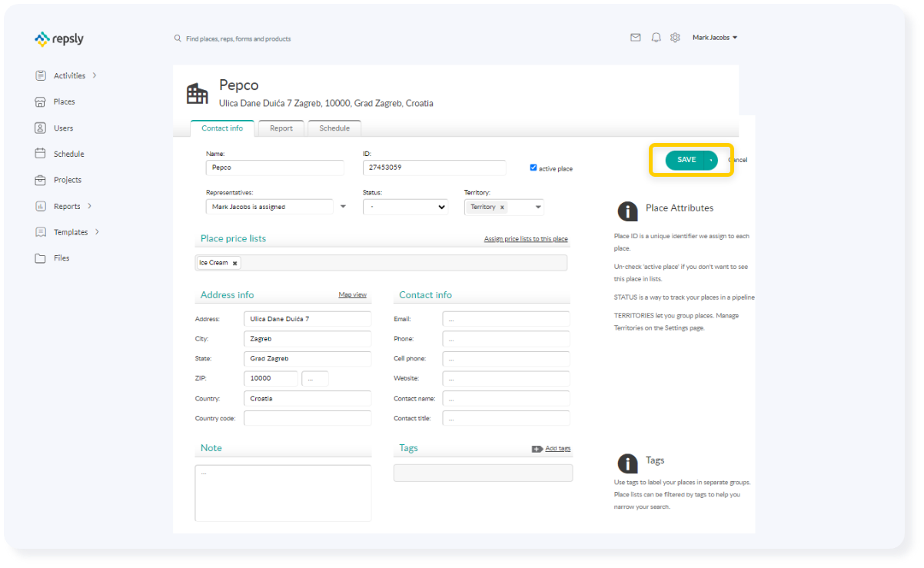Click the City input field
The width and height of the screenshot is (924, 568).
pos(307,338)
